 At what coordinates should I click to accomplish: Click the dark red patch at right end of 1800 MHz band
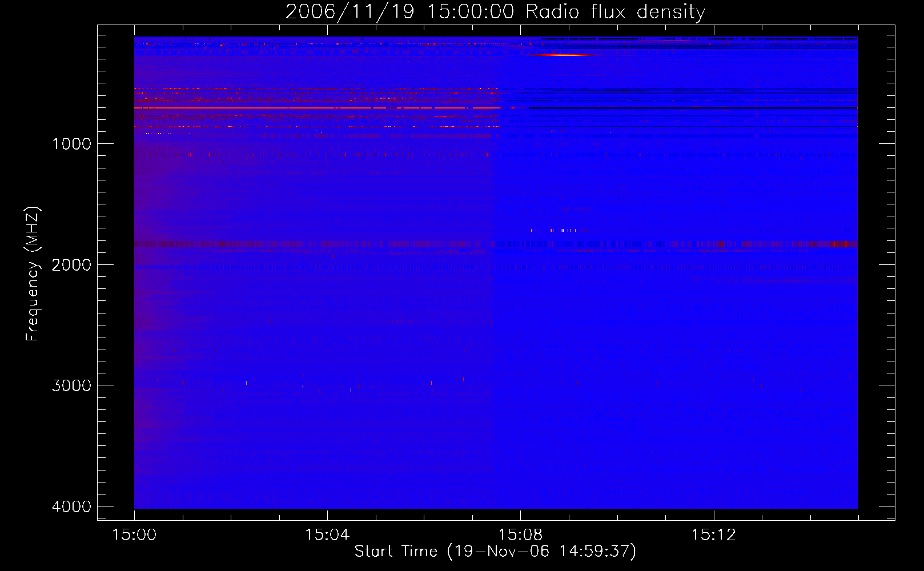[844, 244]
